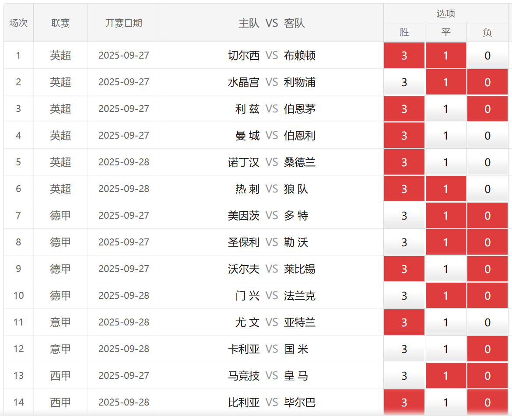Click team name 皇马 in row 13
The height and width of the screenshot is (420, 512).
296,376
